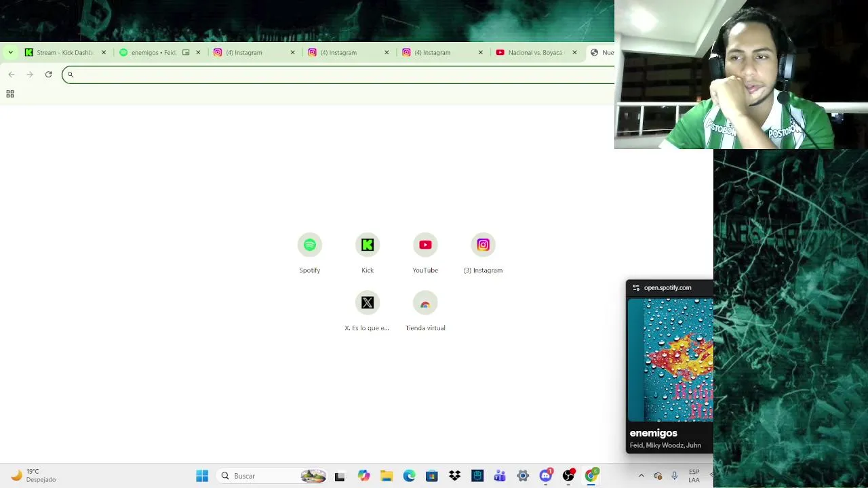The height and width of the screenshot is (488, 868).
Task: Click the enemigos album art thumbnail
Action: point(670,360)
